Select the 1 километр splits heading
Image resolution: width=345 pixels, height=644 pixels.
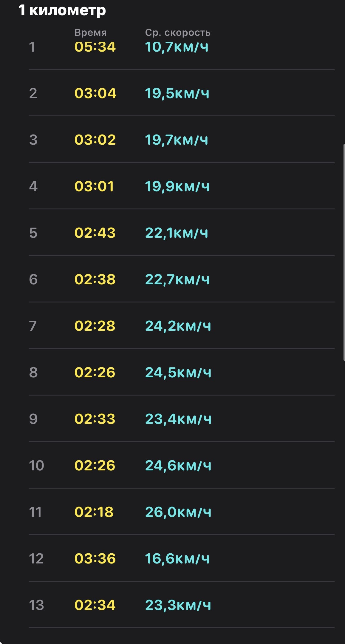tap(62, 11)
